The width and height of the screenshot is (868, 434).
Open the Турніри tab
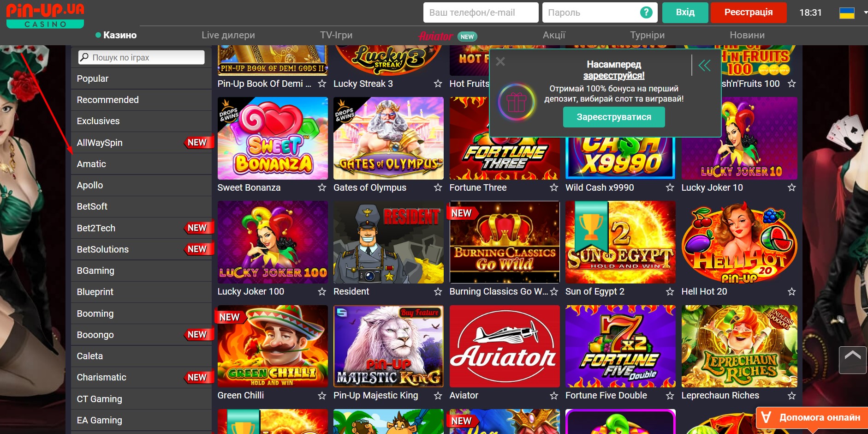pos(647,35)
